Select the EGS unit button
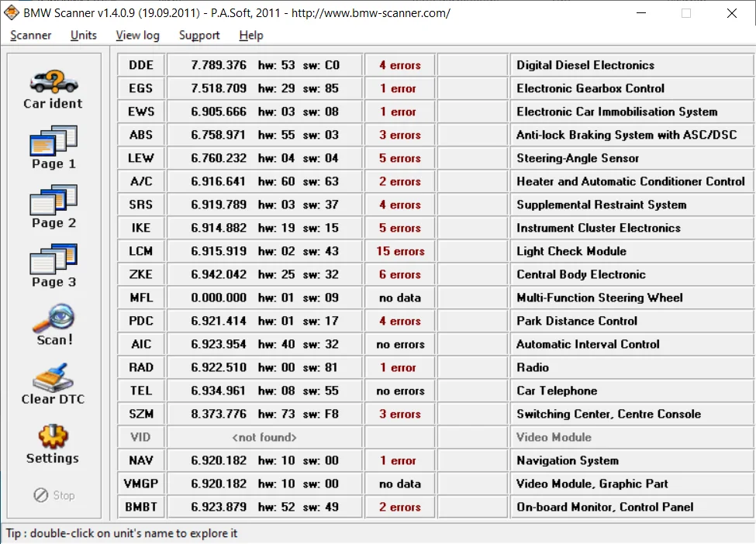The image size is (756, 544). 141,88
